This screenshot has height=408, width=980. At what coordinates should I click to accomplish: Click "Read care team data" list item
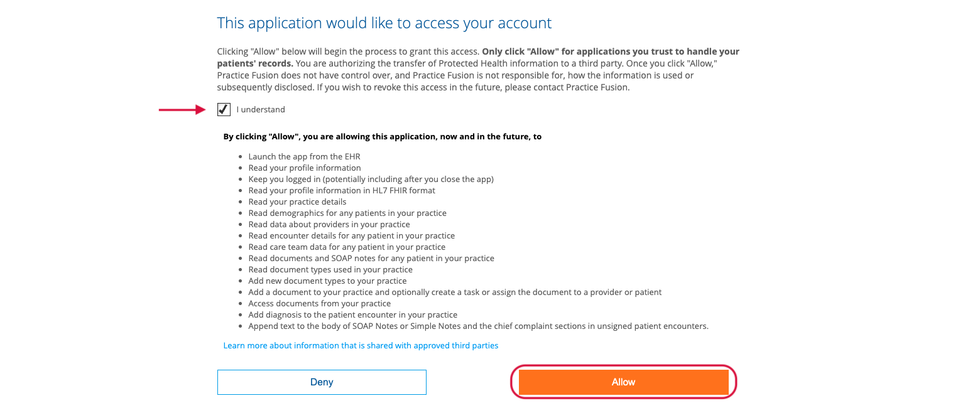click(x=347, y=247)
